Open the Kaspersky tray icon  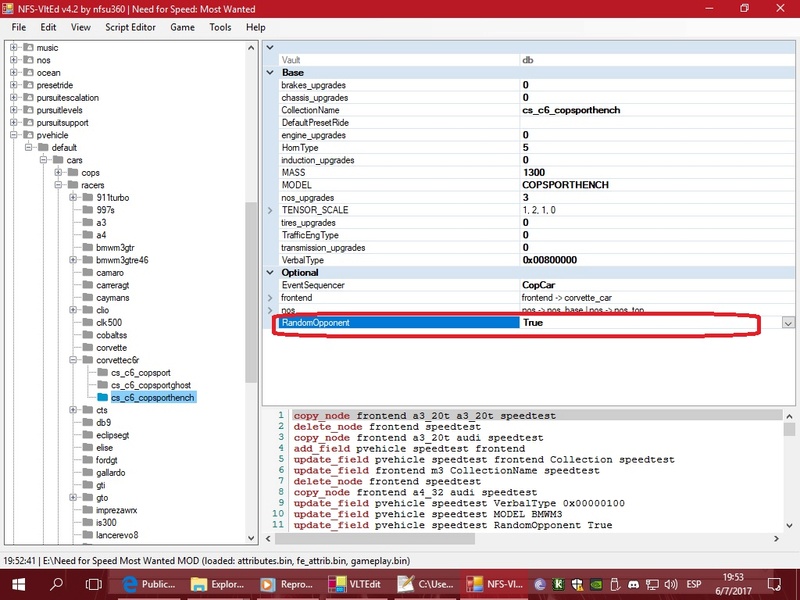[x=558, y=584]
